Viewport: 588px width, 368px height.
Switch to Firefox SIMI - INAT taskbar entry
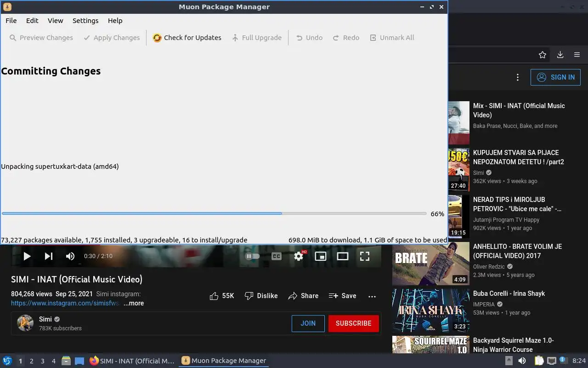click(x=132, y=361)
